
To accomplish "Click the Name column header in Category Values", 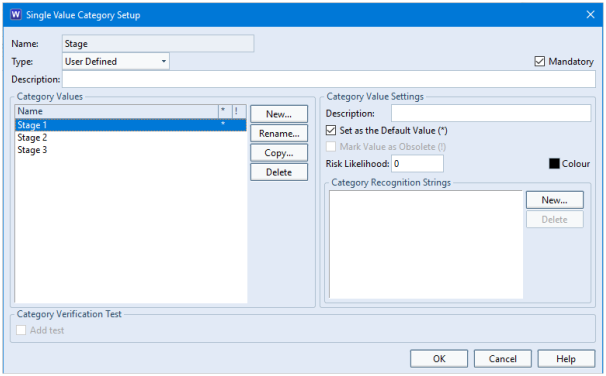I will click(117, 111).
